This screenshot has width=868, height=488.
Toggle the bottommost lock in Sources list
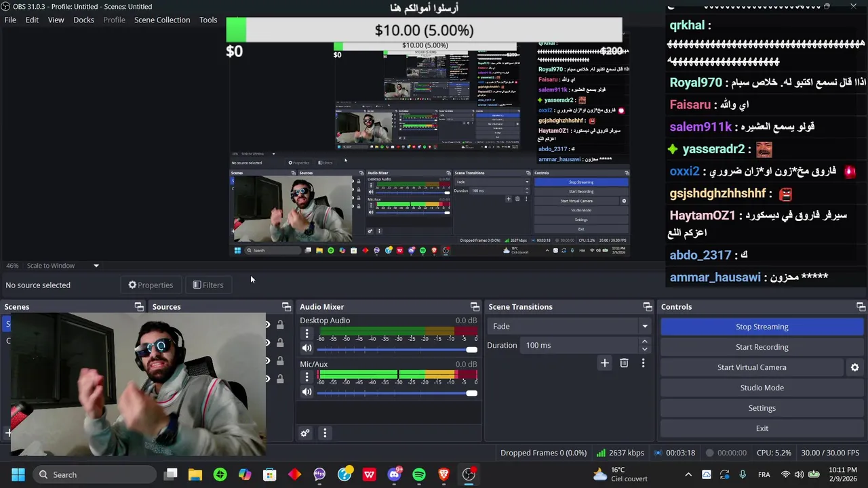(280, 379)
